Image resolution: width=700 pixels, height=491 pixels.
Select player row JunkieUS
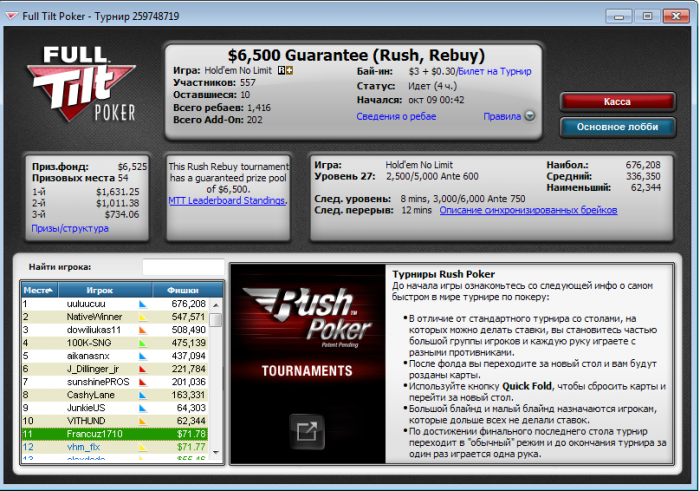point(115,408)
